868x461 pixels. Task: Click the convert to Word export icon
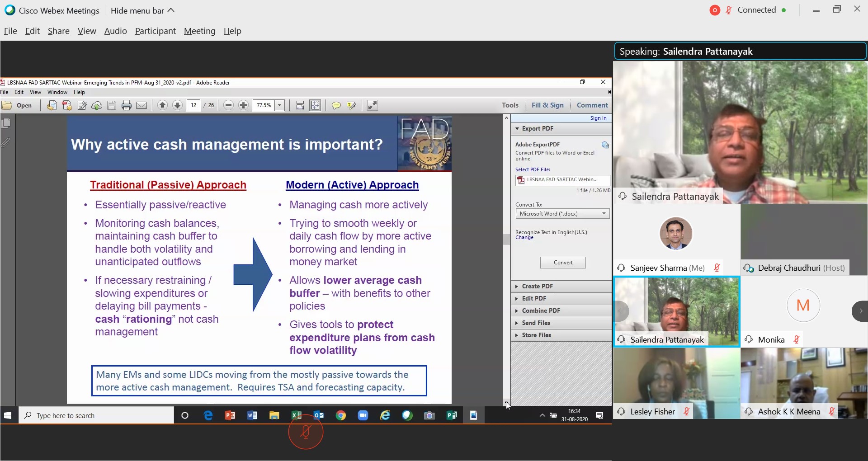point(52,105)
